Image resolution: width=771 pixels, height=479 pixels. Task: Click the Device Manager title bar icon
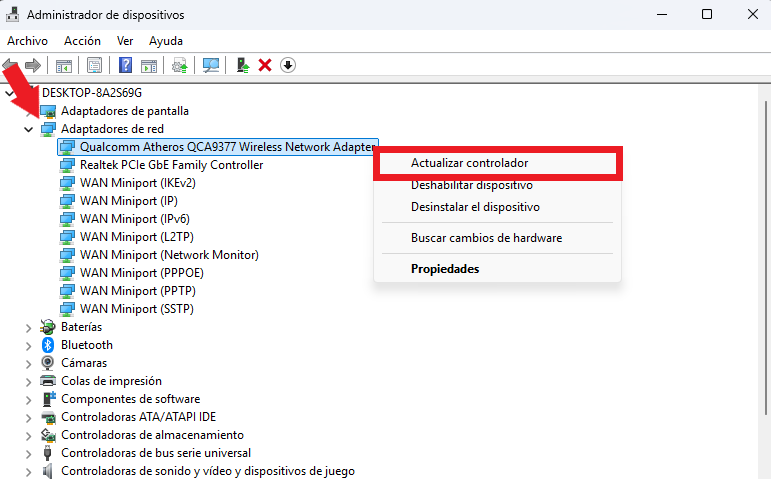point(12,14)
